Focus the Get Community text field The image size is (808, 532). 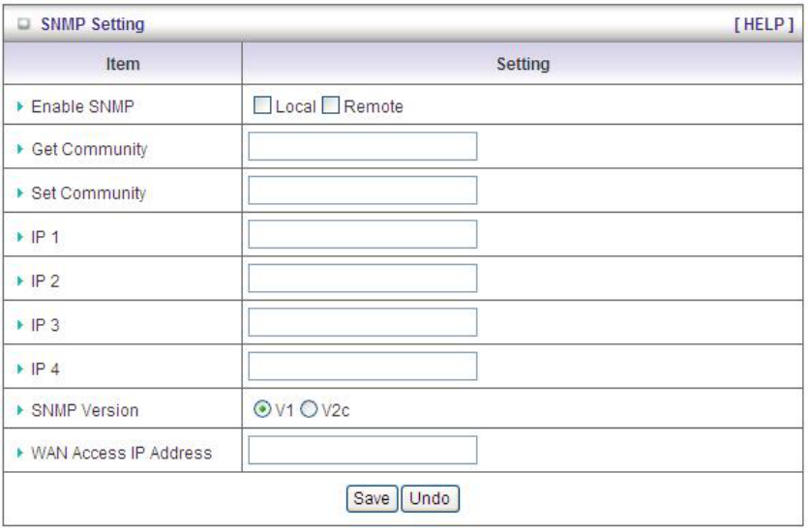click(x=363, y=146)
